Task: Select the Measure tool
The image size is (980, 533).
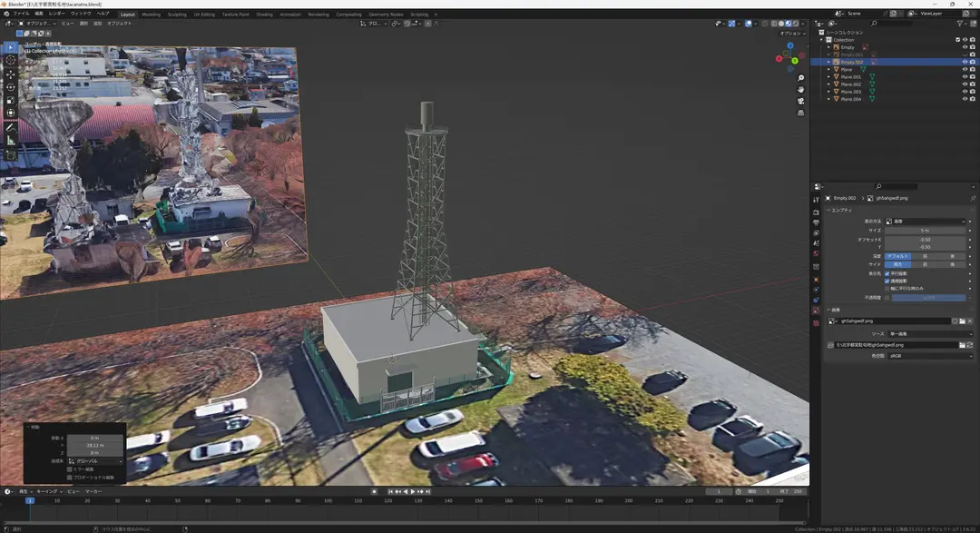Action: 11,141
